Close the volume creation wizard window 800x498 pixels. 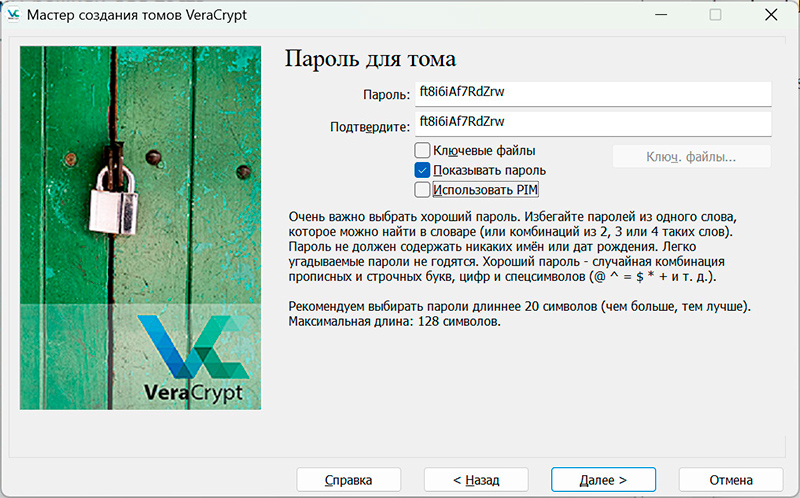click(770, 15)
